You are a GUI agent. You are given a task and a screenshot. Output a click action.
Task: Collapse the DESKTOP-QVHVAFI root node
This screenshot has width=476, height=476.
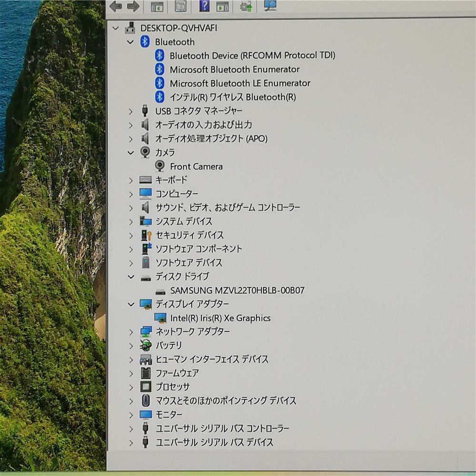tap(115, 28)
